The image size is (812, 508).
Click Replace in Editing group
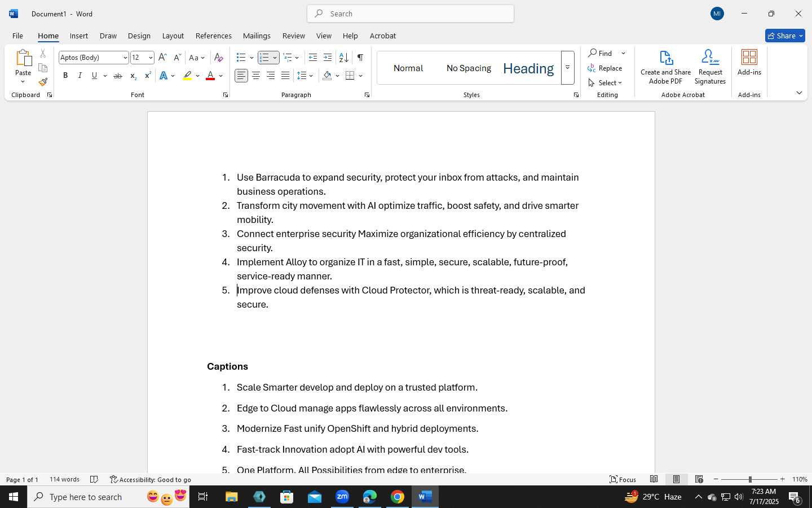tap(605, 68)
